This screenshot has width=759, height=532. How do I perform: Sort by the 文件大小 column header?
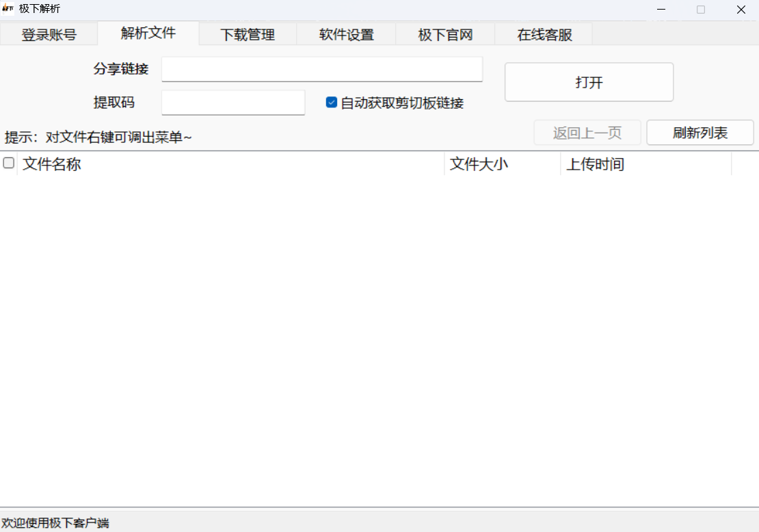(479, 164)
